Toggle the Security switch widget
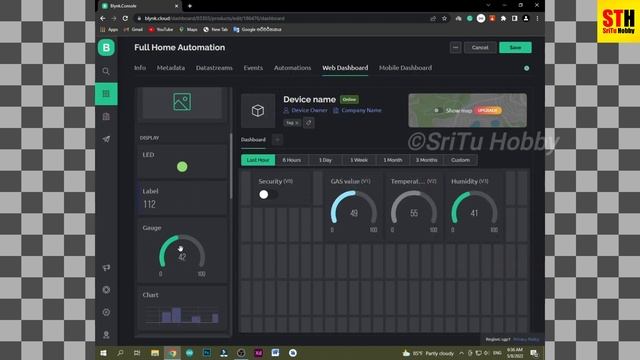The width and height of the screenshot is (640, 360). [x=268, y=195]
